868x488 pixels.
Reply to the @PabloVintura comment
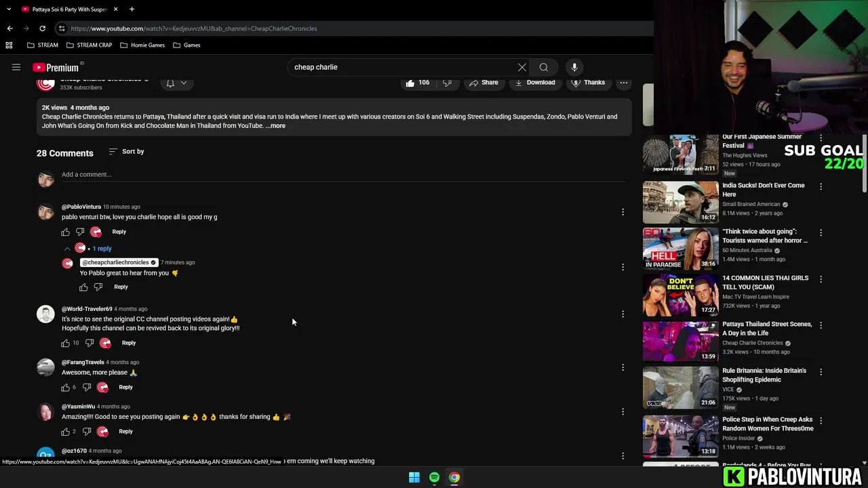pos(119,232)
